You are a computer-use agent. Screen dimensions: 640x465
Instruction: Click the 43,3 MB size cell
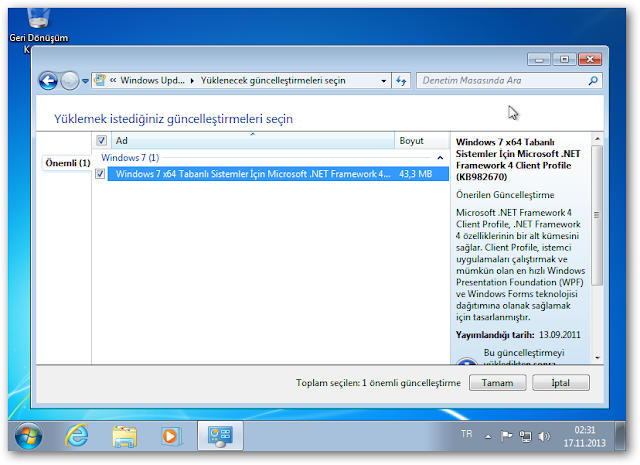tap(416, 174)
